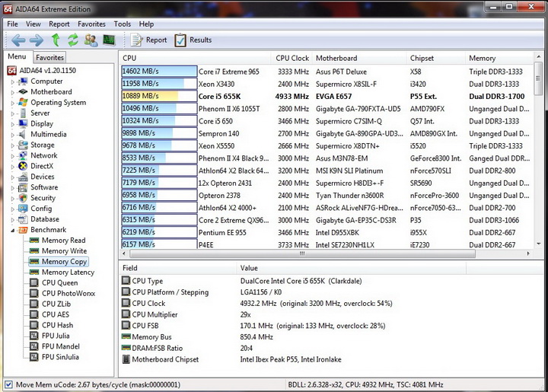Switch to the Menu tab
The height and width of the screenshot is (392, 548).
(17, 56)
